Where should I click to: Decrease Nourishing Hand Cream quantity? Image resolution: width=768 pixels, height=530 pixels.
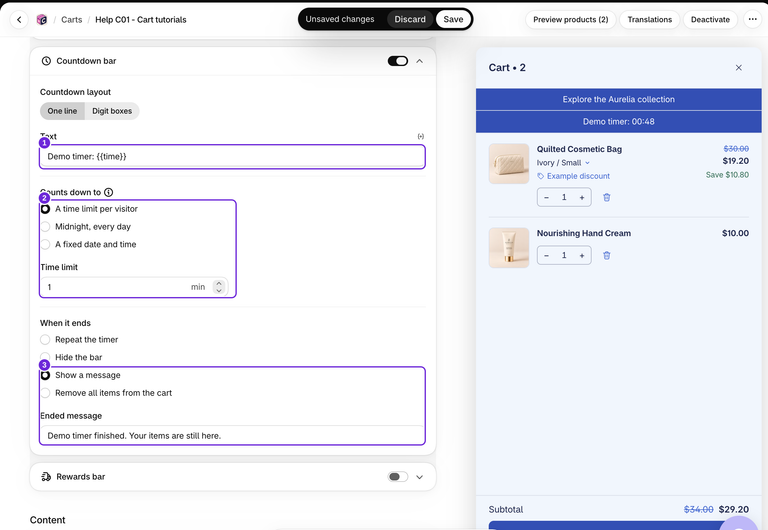coord(547,255)
